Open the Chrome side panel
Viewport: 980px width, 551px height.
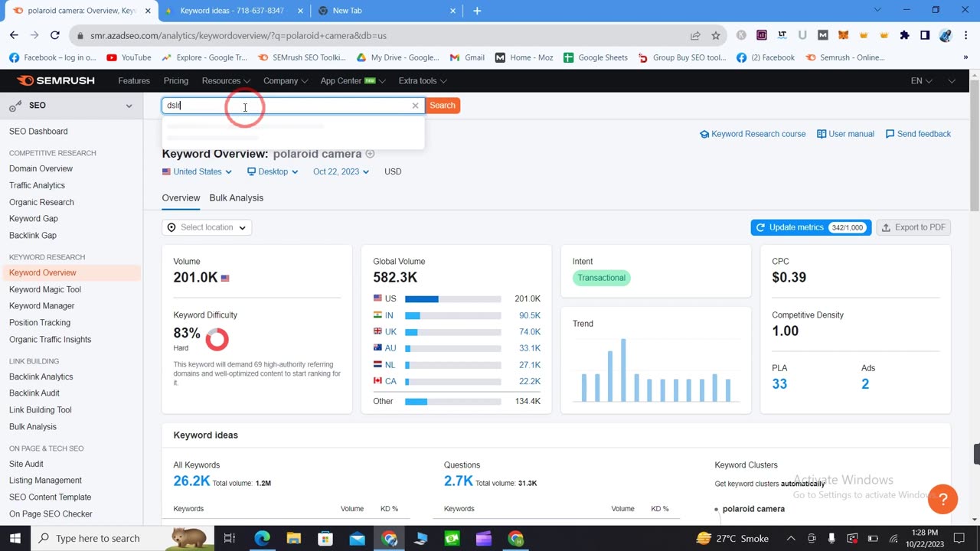925,35
